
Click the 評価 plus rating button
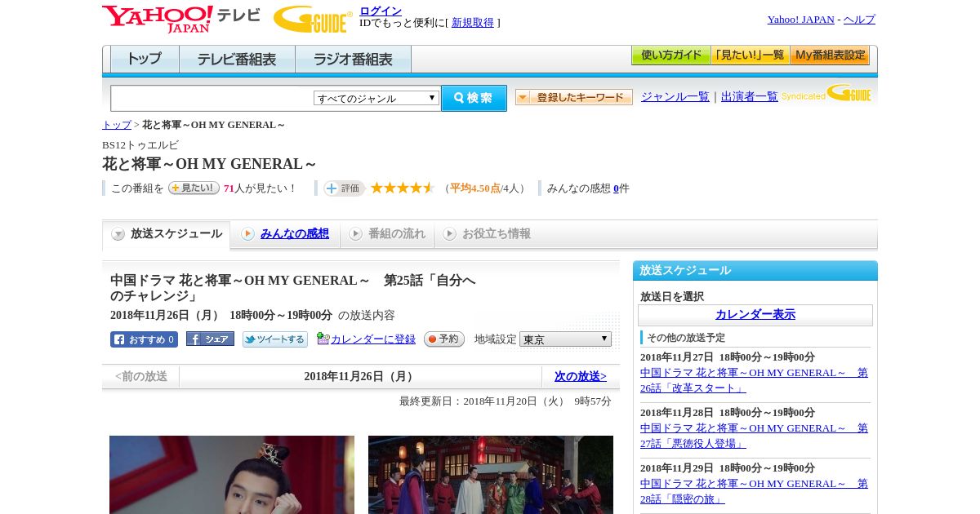coord(344,188)
